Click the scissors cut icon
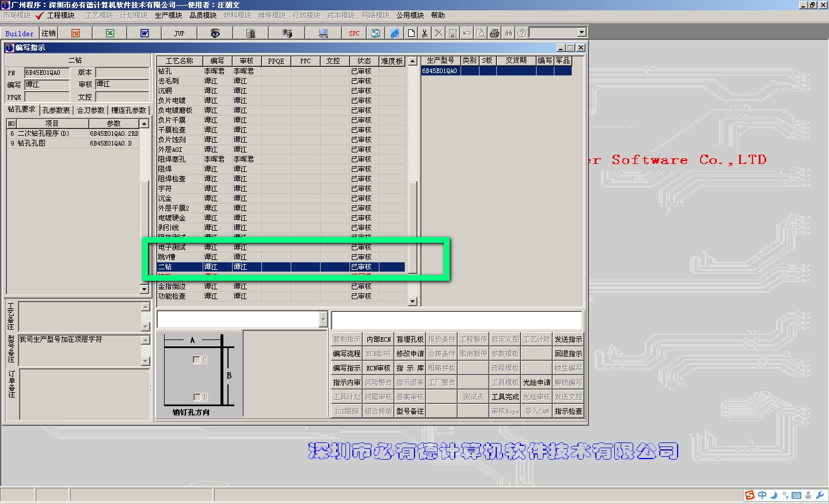The width and height of the screenshot is (829, 504). (425, 33)
